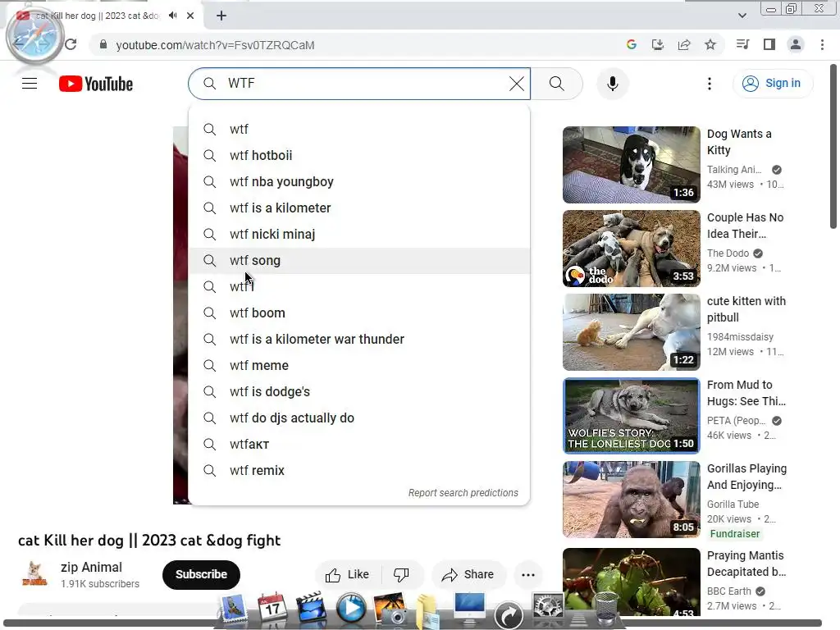Pick 'wtf do djs actually do' suggestion
The image size is (840, 630).
click(359, 418)
